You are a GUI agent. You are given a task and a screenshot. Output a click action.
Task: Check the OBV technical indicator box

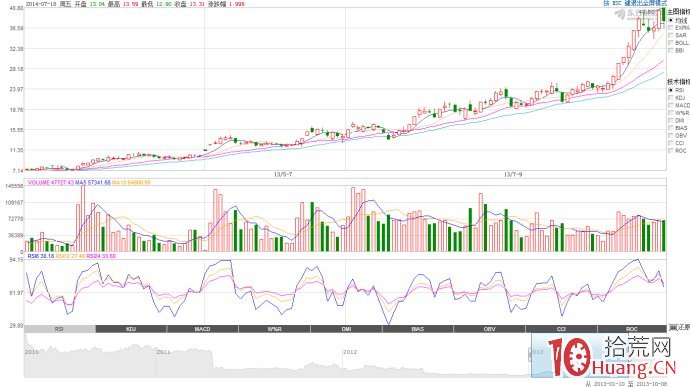click(671, 135)
